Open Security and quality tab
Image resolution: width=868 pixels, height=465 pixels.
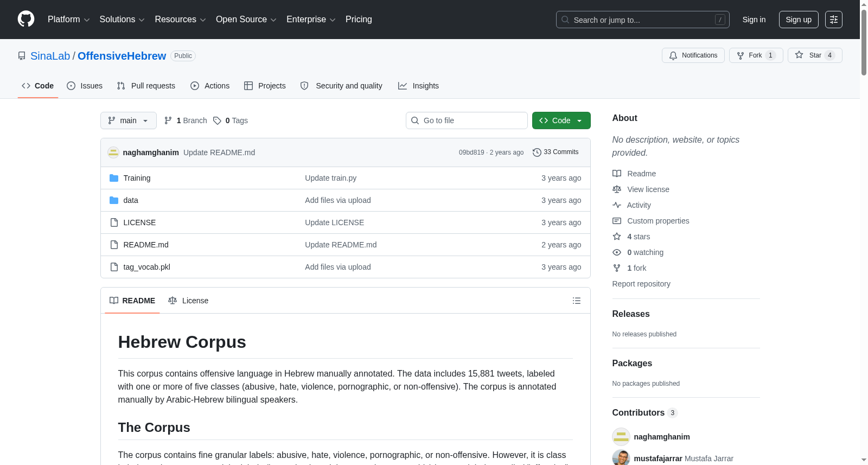coord(341,86)
